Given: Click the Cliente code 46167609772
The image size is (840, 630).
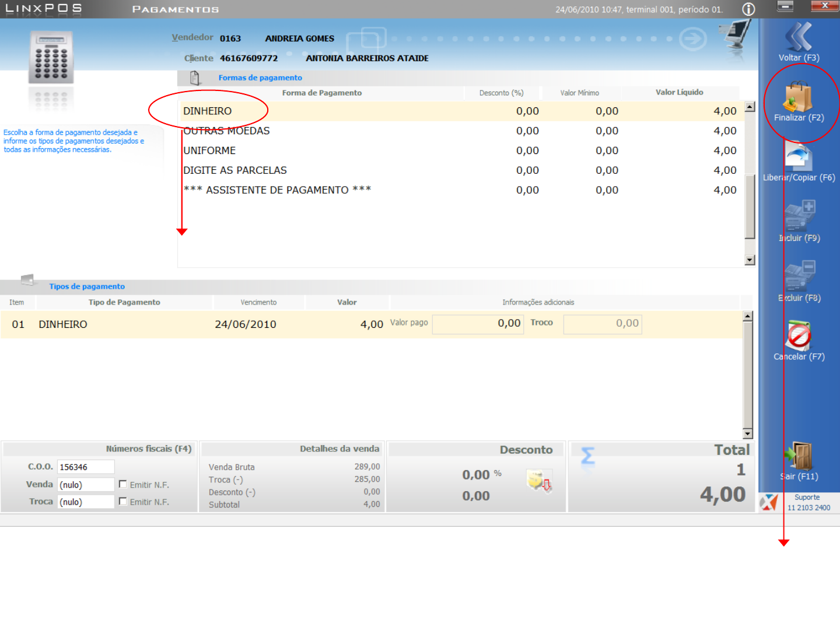Looking at the screenshot, I should 249,58.
